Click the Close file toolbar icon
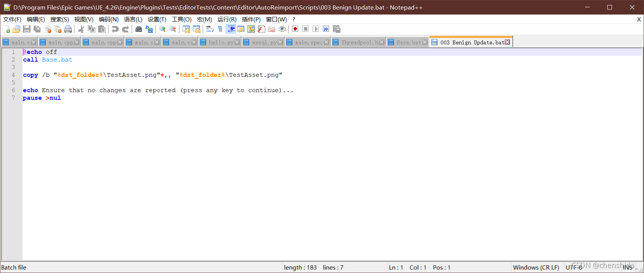 (x=48, y=29)
